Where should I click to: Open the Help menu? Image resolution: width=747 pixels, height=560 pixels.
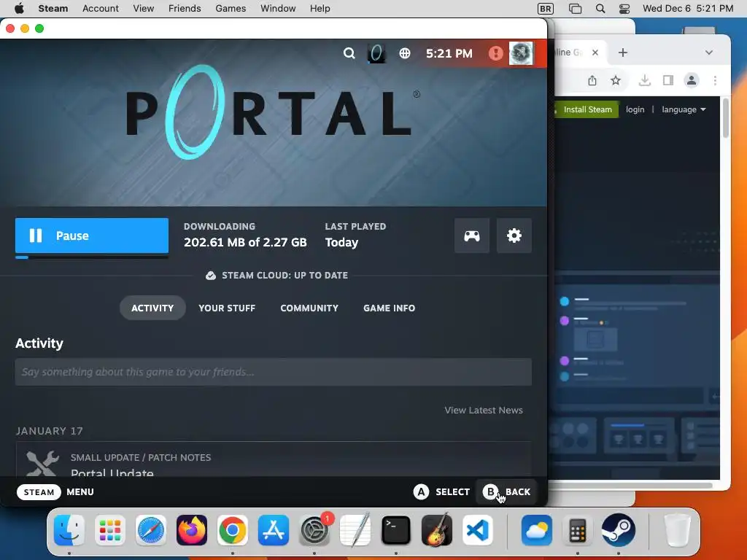(x=320, y=9)
